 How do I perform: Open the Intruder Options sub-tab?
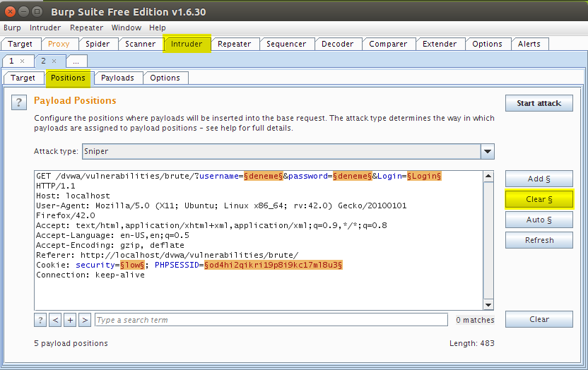pyautogui.click(x=165, y=78)
